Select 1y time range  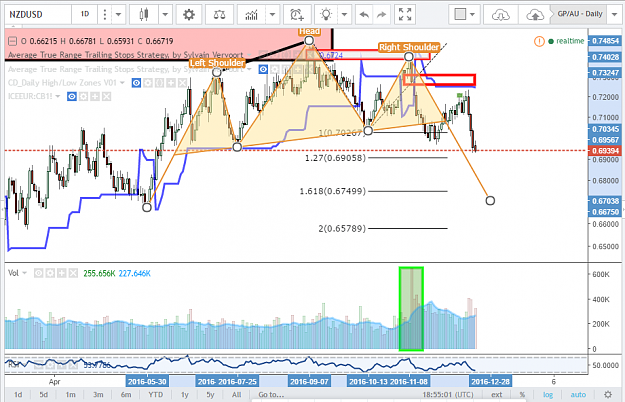pyautogui.click(x=185, y=394)
